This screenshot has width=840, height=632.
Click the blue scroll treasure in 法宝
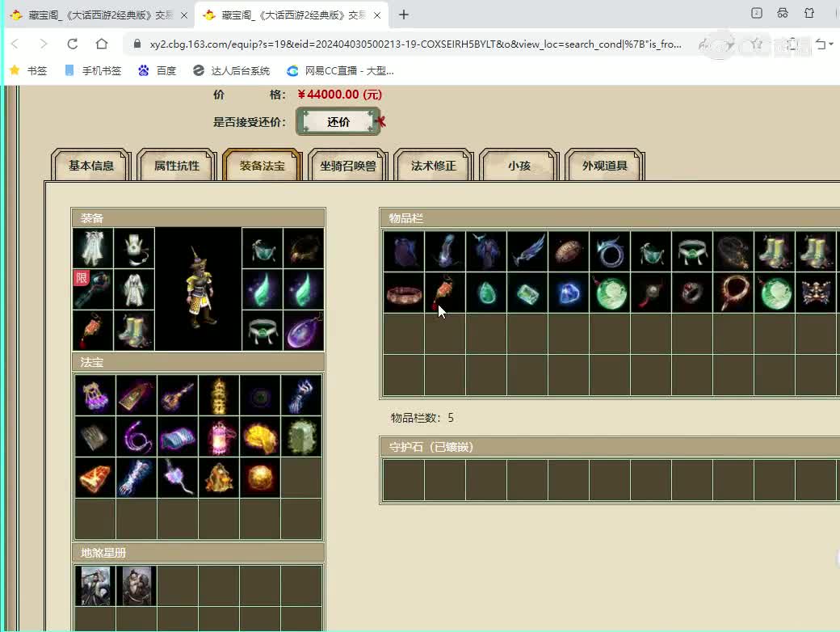point(178,437)
